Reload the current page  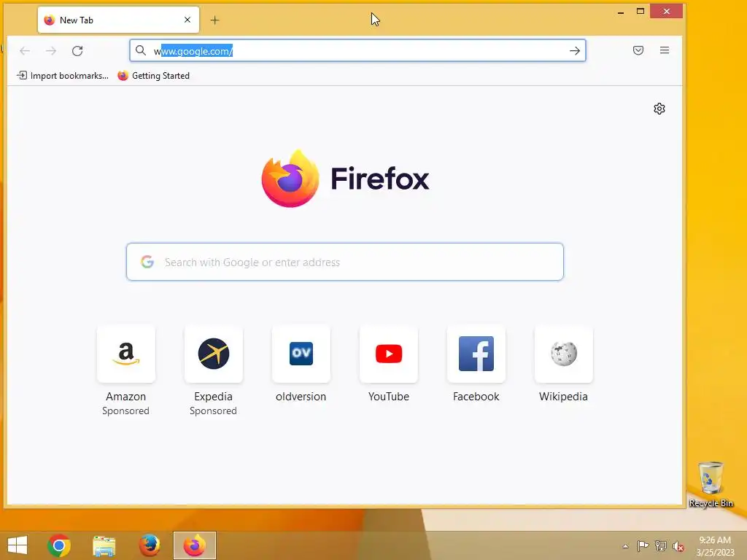(77, 51)
